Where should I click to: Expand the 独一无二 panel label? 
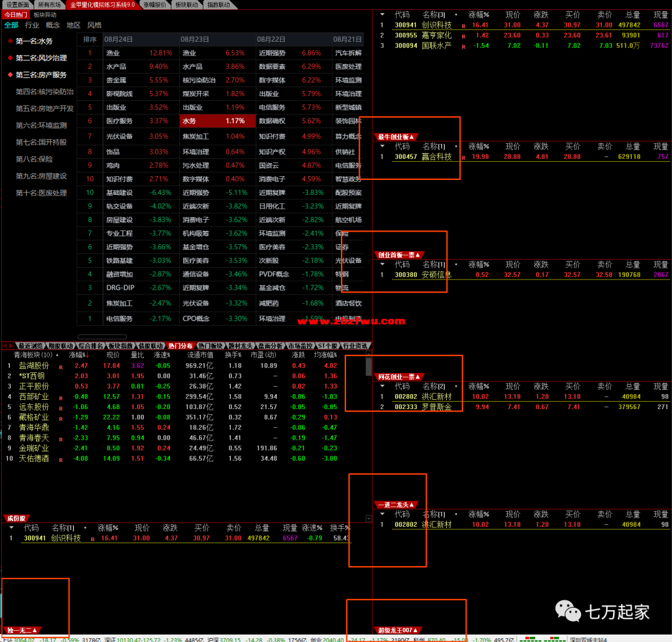(x=22, y=630)
